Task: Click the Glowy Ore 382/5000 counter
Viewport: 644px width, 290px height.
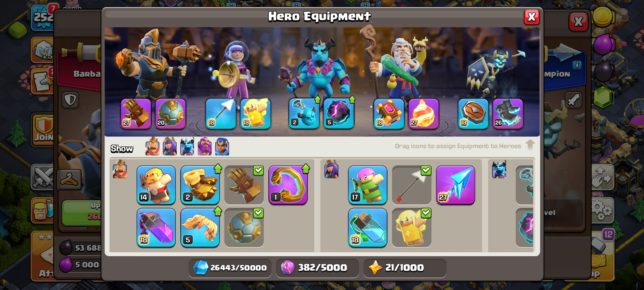Action: tap(317, 268)
